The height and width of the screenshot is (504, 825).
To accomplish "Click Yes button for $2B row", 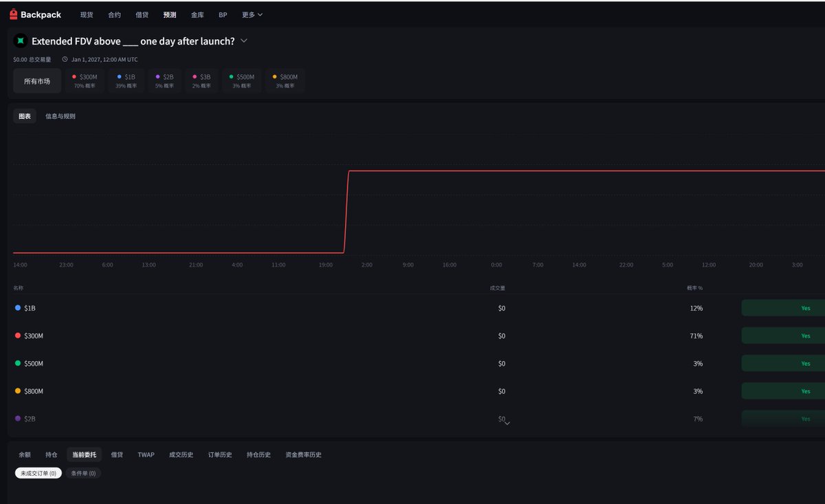I will pos(783,419).
